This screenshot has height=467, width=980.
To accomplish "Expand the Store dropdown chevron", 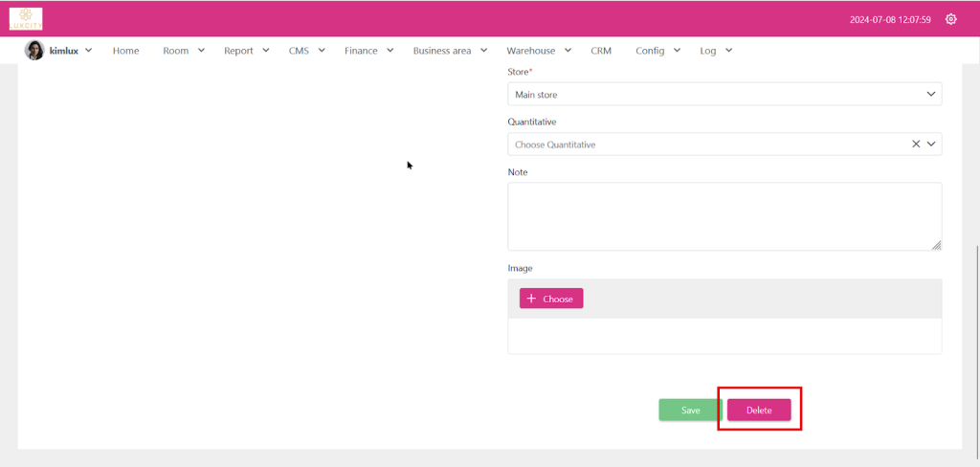I will tap(931, 95).
